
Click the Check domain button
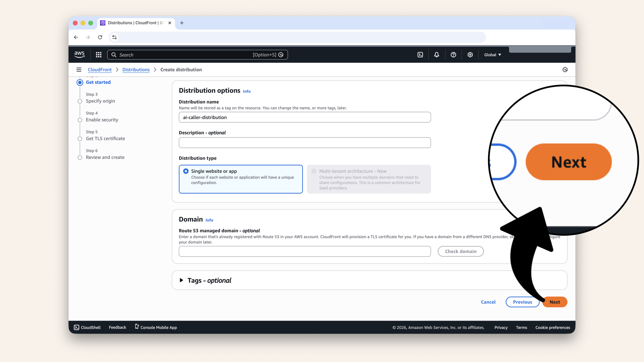point(461,251)
